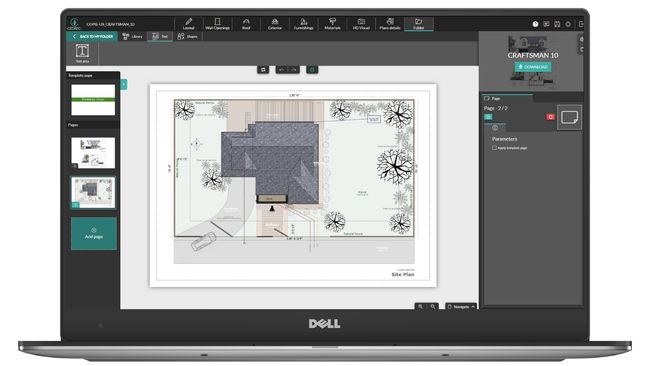The width and height of the screenshot is (650, 366).
Task: Enable Apply template page checkbox
Action: (x=494, y=148)
